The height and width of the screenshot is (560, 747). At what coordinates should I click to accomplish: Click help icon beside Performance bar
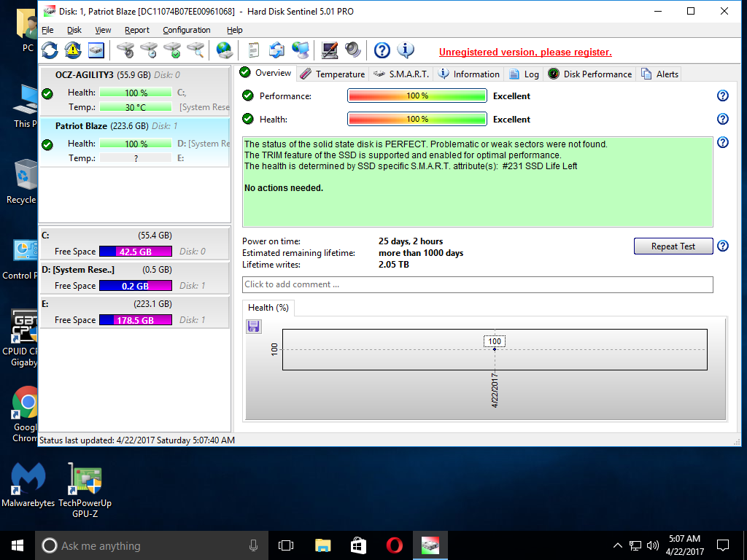(722, 96)
